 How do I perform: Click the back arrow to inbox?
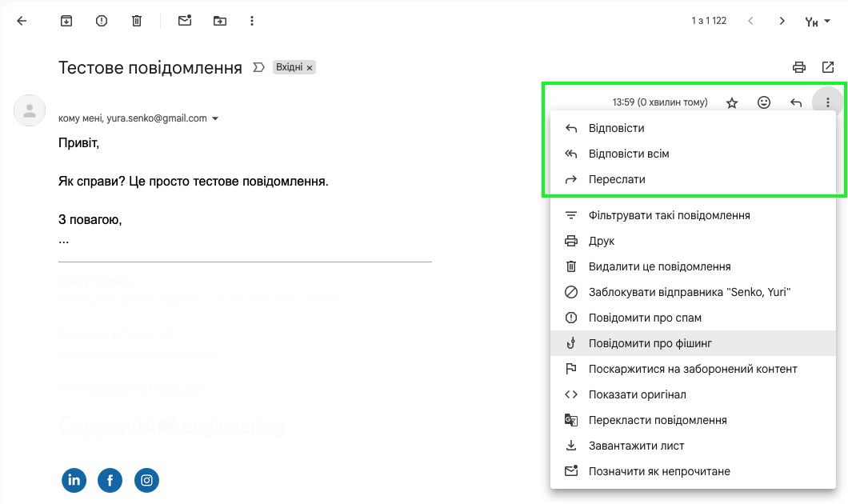click(x=22, y=21)
